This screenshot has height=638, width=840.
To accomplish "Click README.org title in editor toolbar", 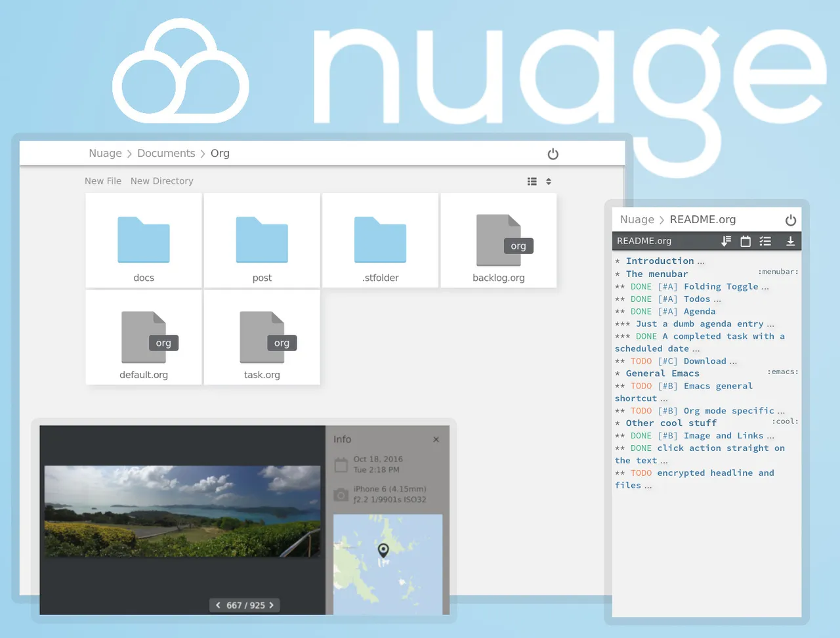I will (644, 241).
